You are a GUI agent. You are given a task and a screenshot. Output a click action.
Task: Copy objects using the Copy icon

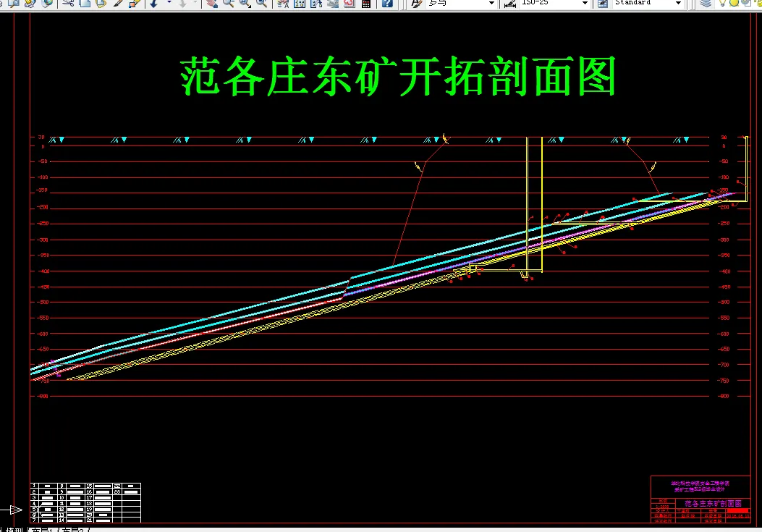85,4
